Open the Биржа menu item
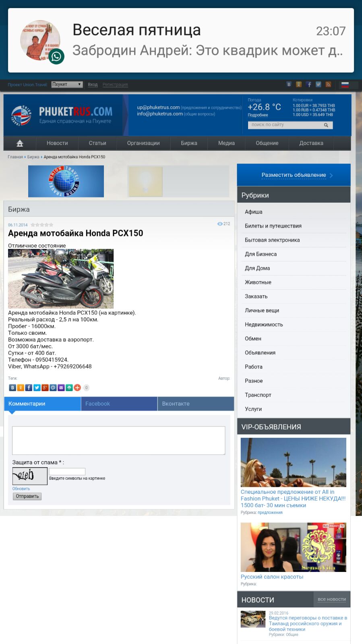The image size is (362, 644). [189, 143]
